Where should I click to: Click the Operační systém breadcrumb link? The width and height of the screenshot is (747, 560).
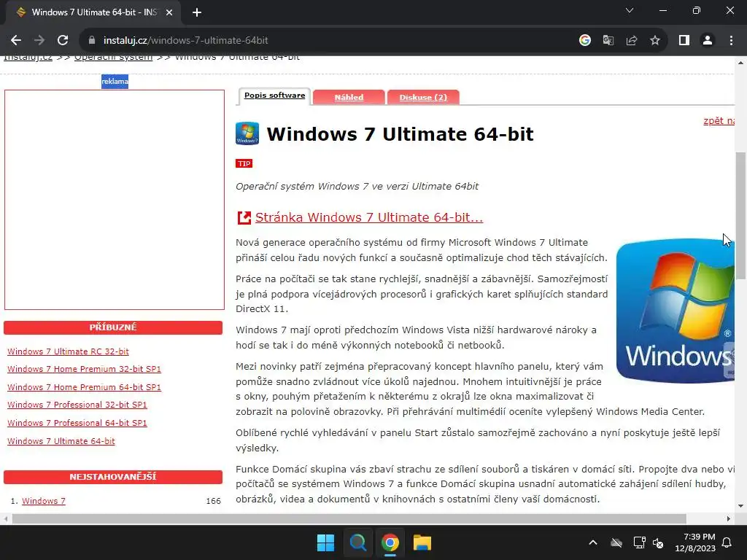pyautogui.click(x=113, y=58)
